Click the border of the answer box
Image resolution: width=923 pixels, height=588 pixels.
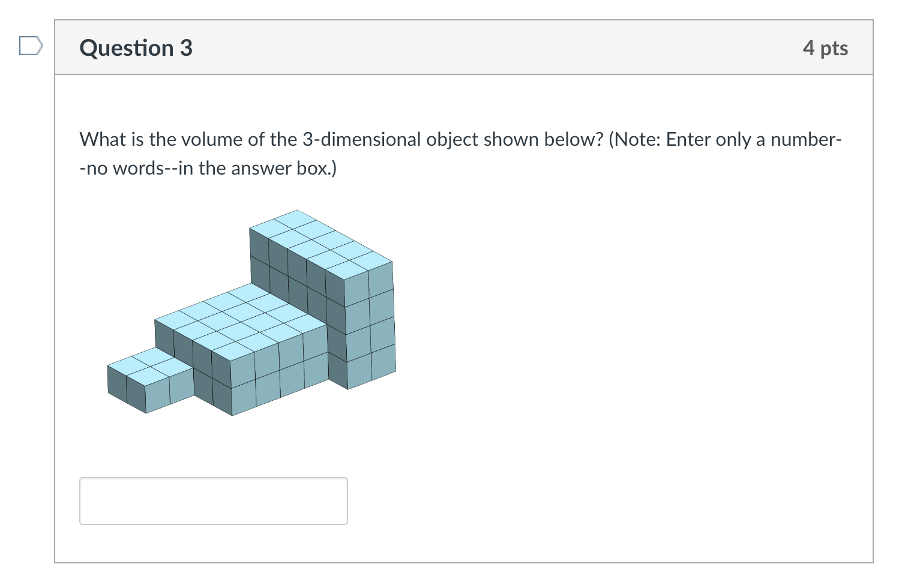[213, 478]
